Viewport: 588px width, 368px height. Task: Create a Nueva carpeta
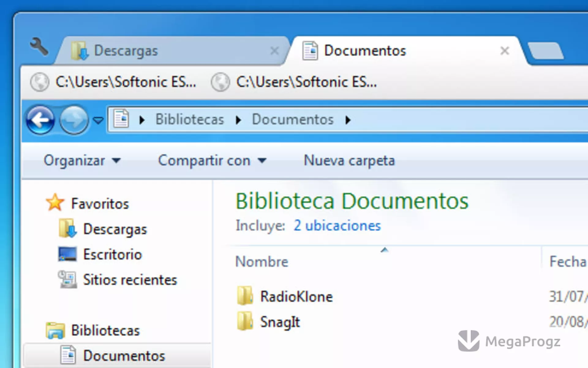tap(349, 161)
